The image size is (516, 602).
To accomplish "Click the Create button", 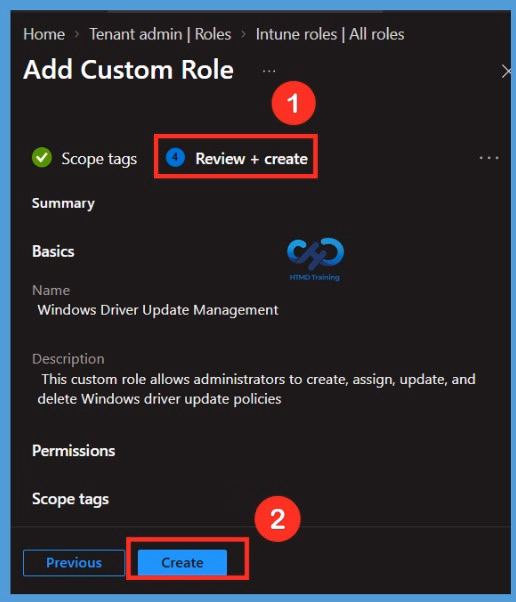I will click(182, 563).
